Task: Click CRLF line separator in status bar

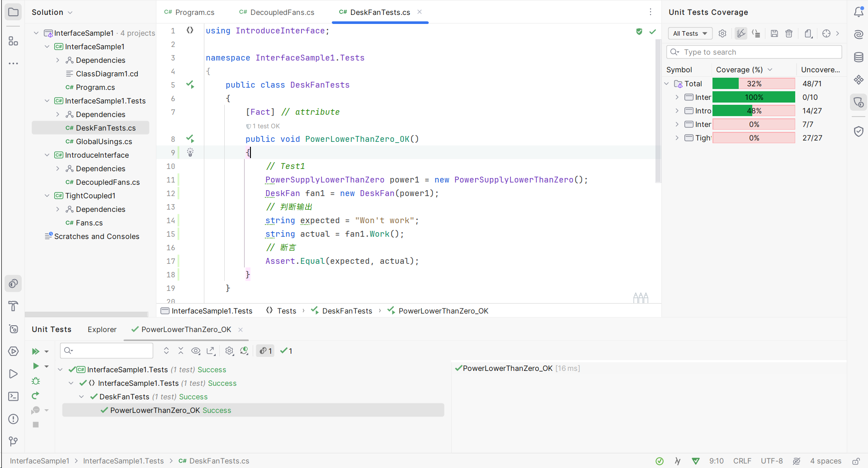Action: pos(742,461)
